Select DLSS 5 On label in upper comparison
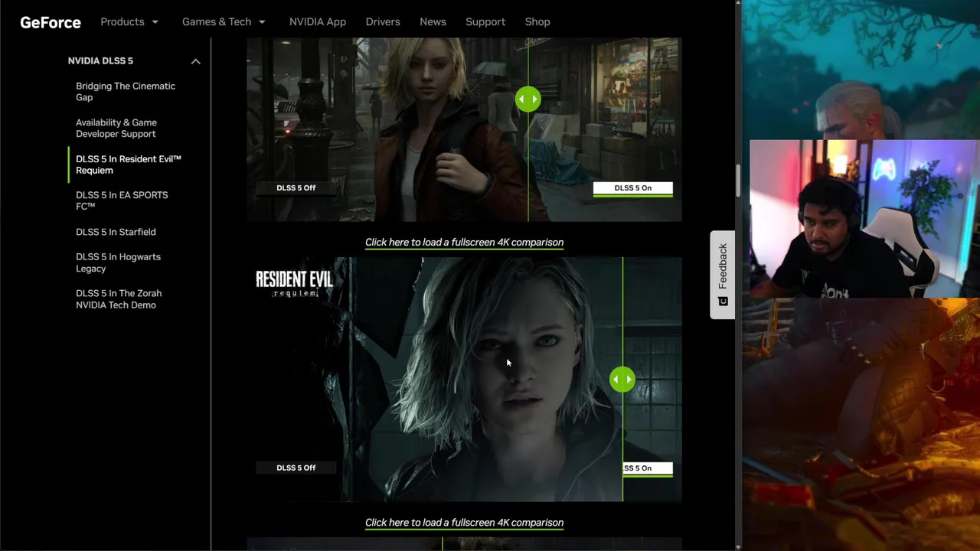This screenshot has height=551, width=980. pos(633,188)
